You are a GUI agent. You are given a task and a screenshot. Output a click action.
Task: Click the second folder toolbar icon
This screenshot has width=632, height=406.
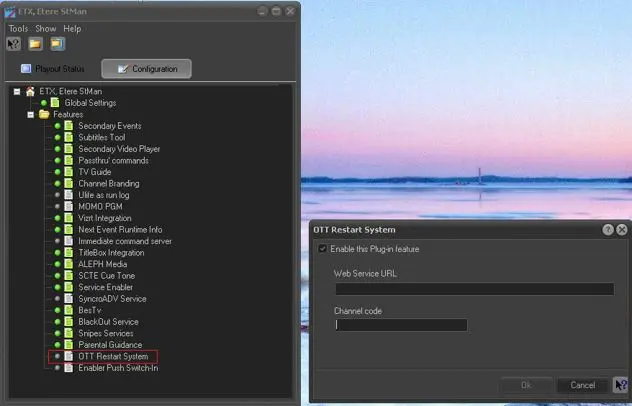[x=57, y=44]
